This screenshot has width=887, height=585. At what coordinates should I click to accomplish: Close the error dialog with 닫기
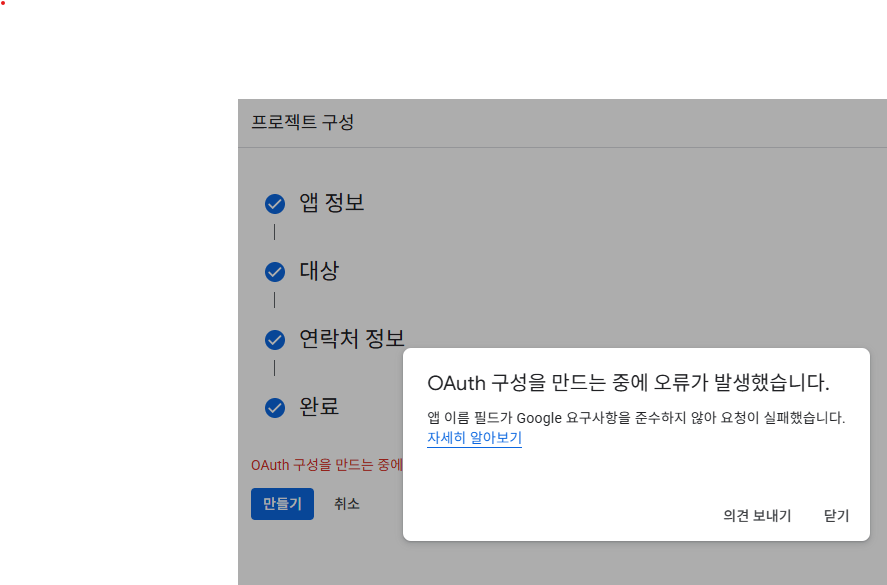coord(836,515)
